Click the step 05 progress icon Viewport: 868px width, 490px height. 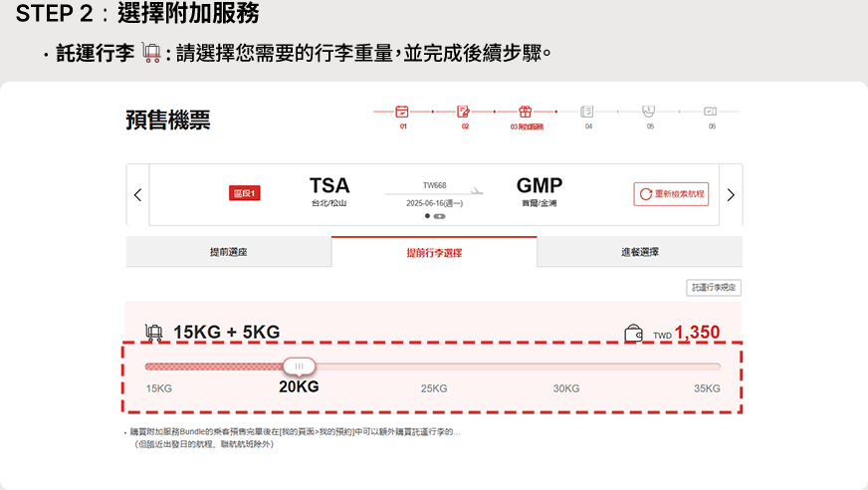[x=649, y=111]
